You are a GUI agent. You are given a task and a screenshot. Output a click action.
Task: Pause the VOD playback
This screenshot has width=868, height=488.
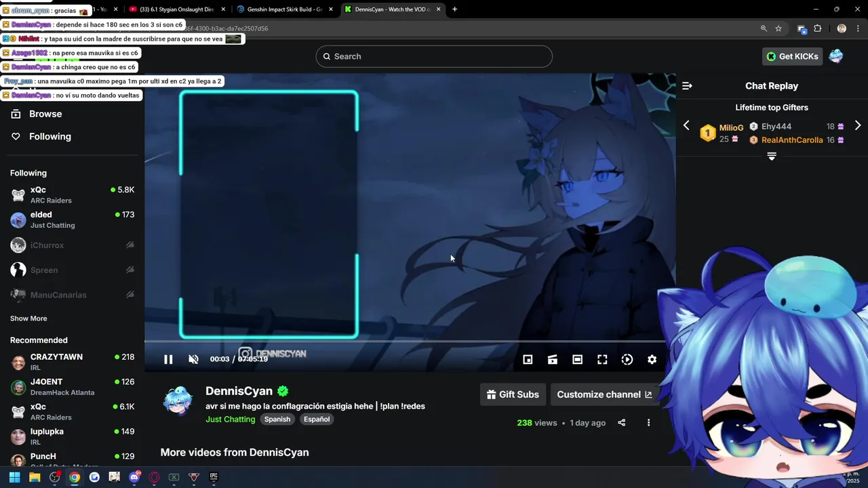point(168,359)
